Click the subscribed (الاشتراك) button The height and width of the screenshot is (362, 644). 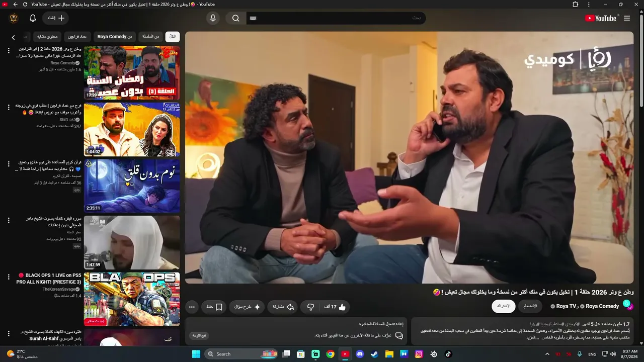pos(503,306)
